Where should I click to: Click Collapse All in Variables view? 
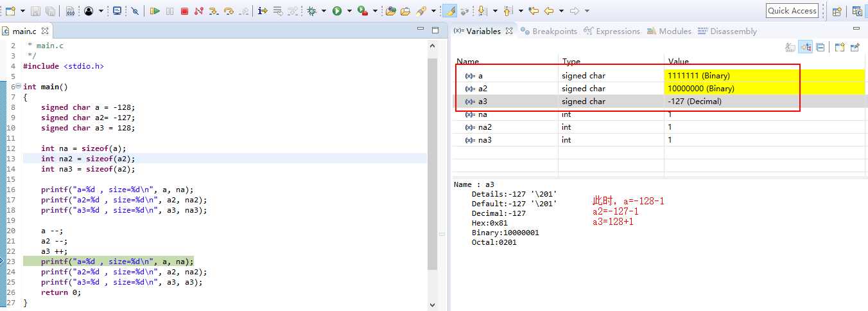point(820,47)
